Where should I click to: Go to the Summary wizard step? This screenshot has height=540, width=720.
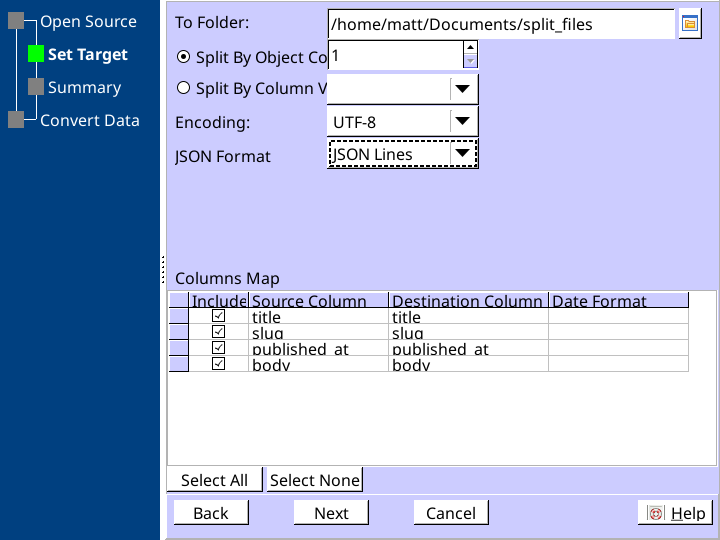84,87
